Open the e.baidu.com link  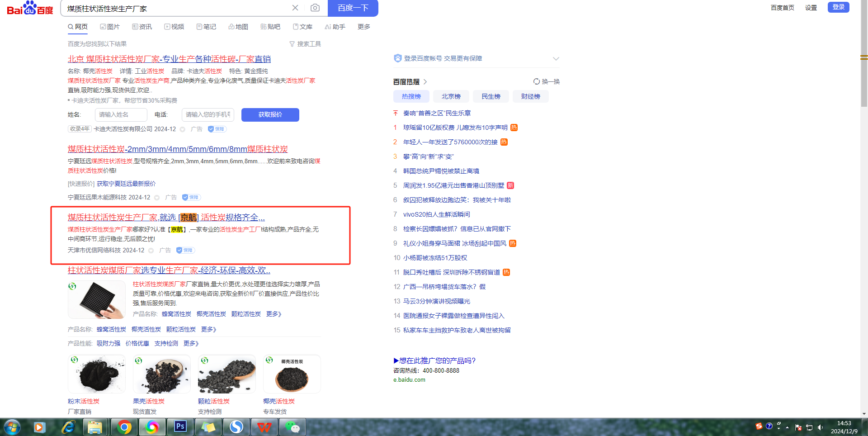pyautogui.click(x=409, y=380)
